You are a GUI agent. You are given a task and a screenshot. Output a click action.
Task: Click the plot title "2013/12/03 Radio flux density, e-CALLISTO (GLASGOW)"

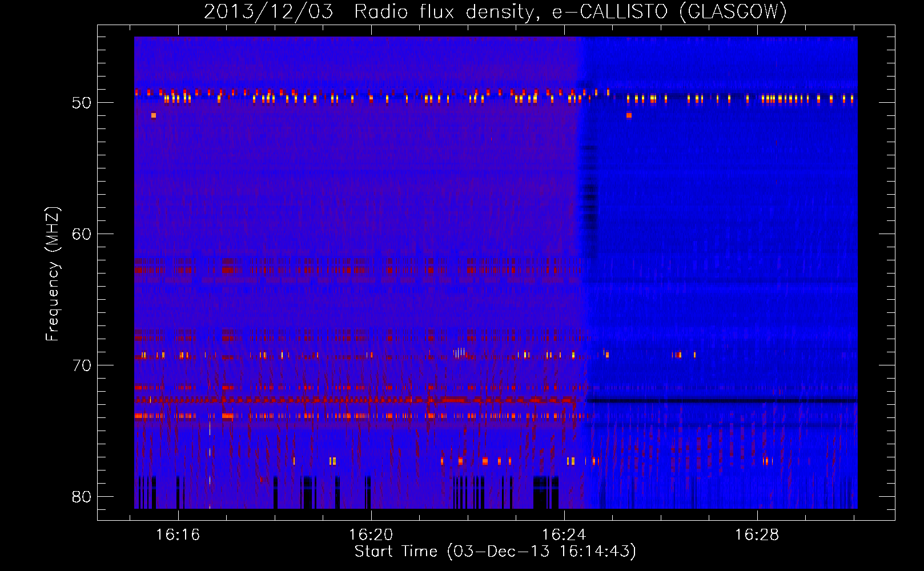tap(495, 11)
